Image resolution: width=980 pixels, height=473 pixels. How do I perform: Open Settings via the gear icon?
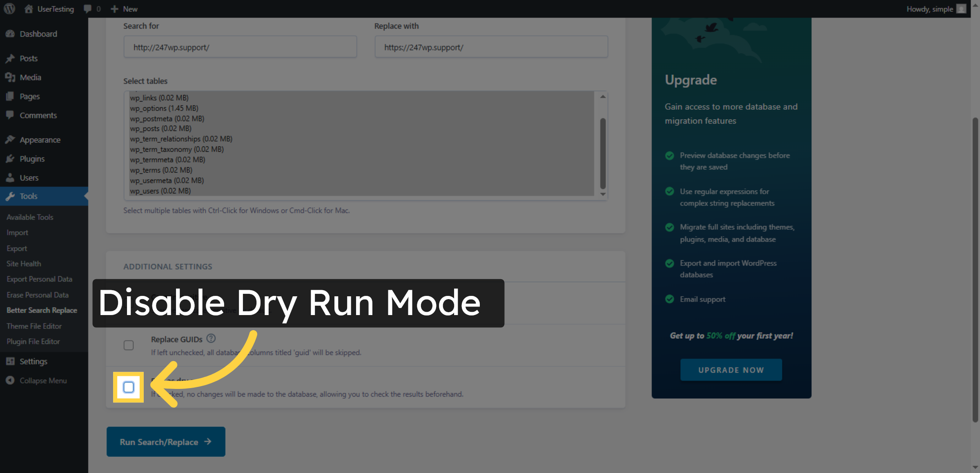tap(11, 361)
